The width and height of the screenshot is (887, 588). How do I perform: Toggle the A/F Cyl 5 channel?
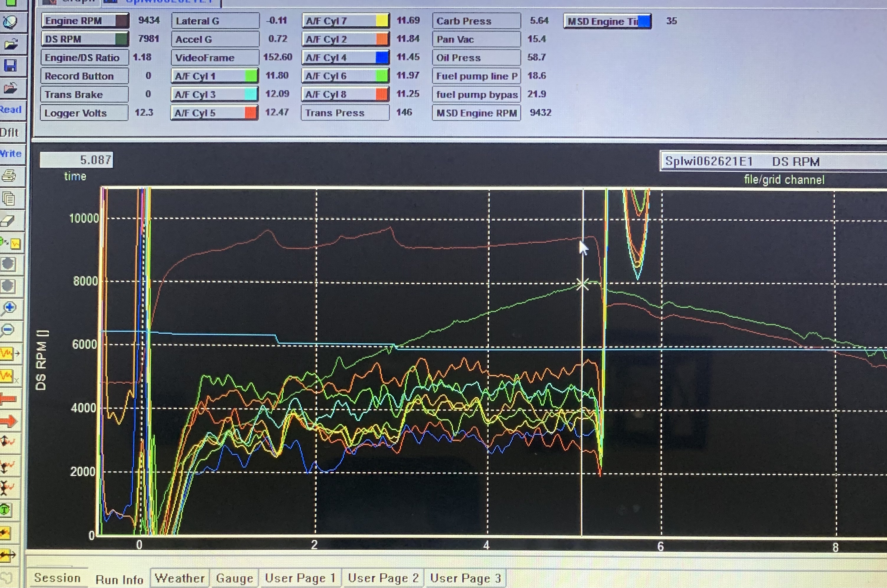point(214,113)
